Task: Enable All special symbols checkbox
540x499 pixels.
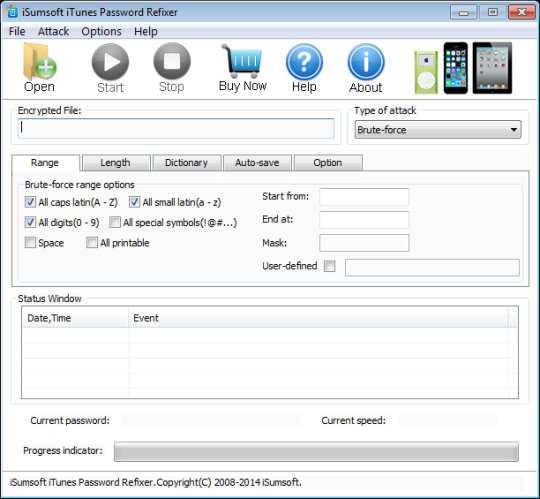Action: click(x=115, y=222)
